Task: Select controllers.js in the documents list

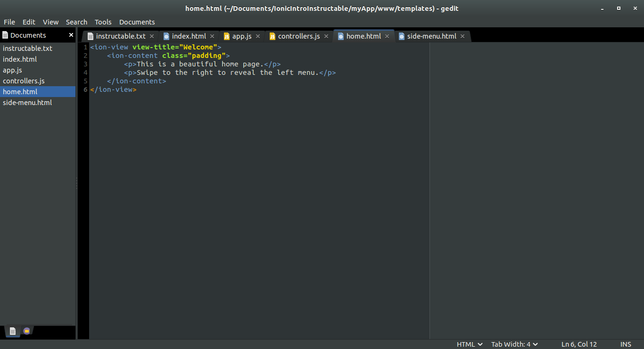Action: pyautogui.click(x=24, y=81)
